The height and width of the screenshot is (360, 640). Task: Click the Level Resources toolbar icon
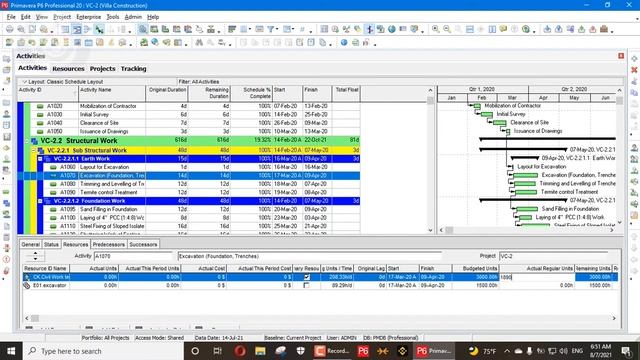point(346,29)
